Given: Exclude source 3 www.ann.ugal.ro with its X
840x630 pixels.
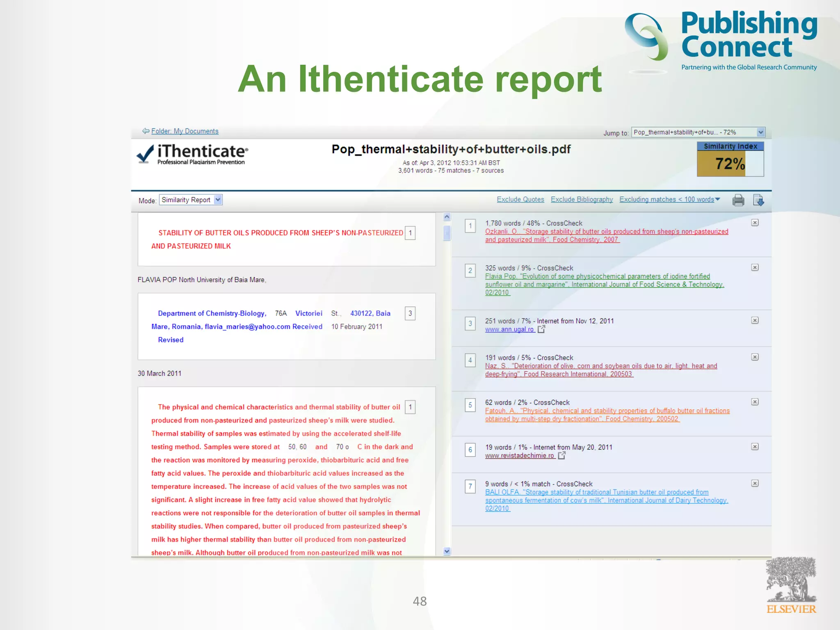Looking at the screenshot, I should point(755,320).
